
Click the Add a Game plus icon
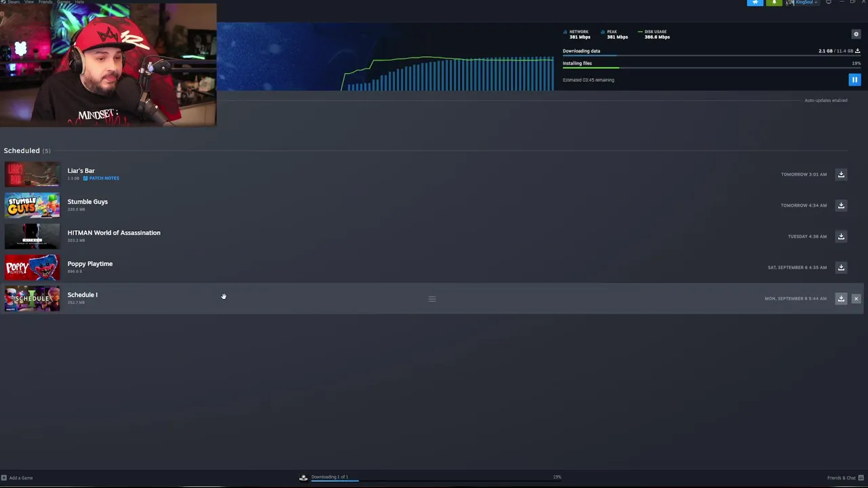click(x=3, y=478)
